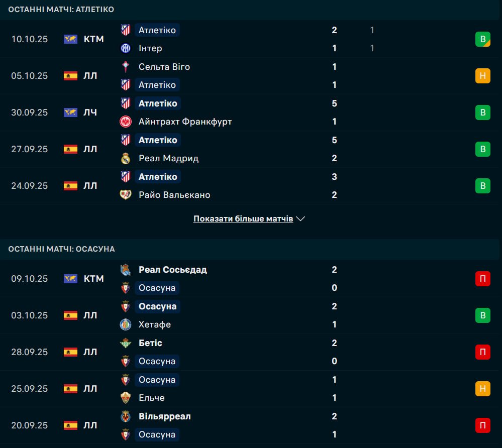
Task: Click the Getafe crest icon
Action: (x=125, y=324)
